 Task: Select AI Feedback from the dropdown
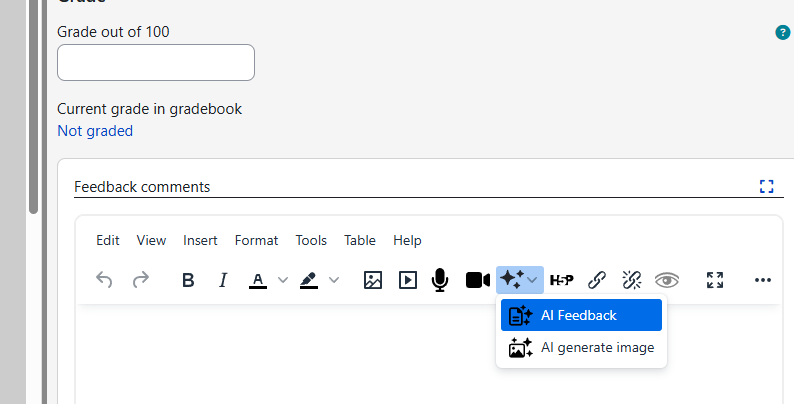coord(581,315)
